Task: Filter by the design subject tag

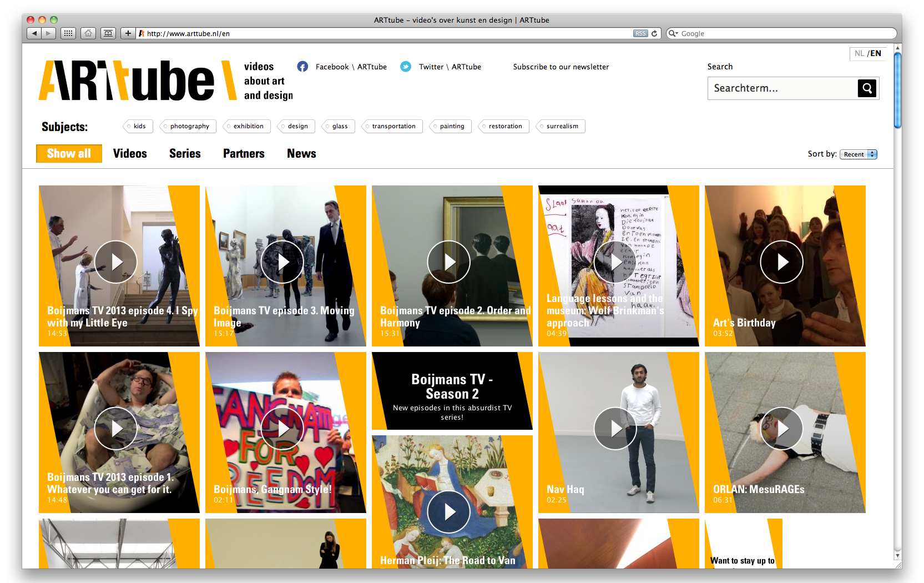Action: pos(296,126)
